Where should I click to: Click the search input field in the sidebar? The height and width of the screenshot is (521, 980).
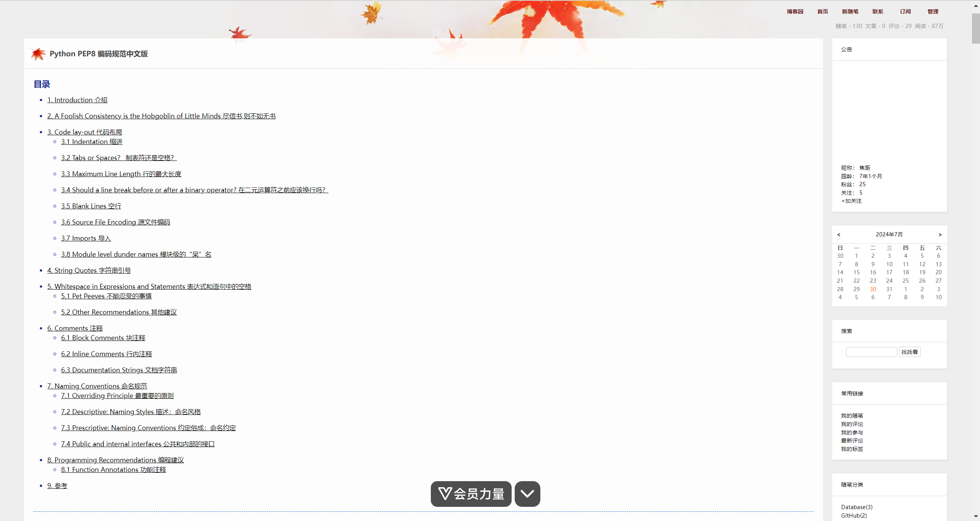871,352
